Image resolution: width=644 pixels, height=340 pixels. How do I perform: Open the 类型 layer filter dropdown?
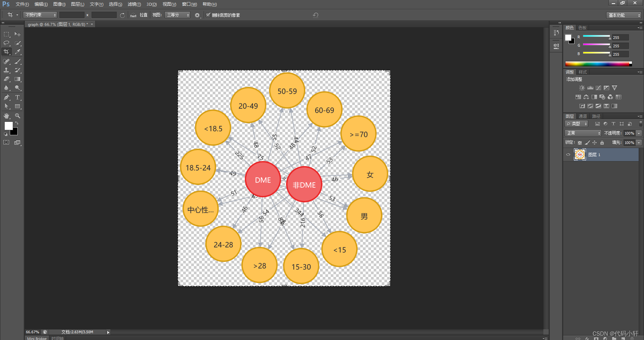click(577, 124)
